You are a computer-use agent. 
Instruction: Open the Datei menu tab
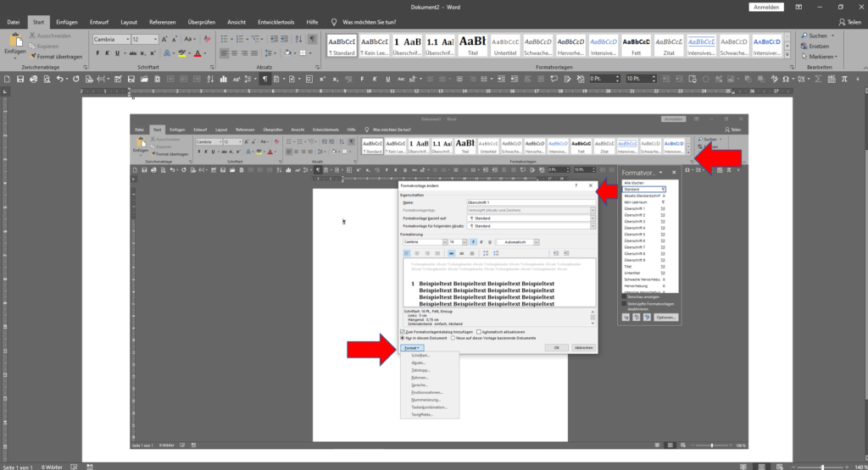pyautogui.click(x=14, y=22)
